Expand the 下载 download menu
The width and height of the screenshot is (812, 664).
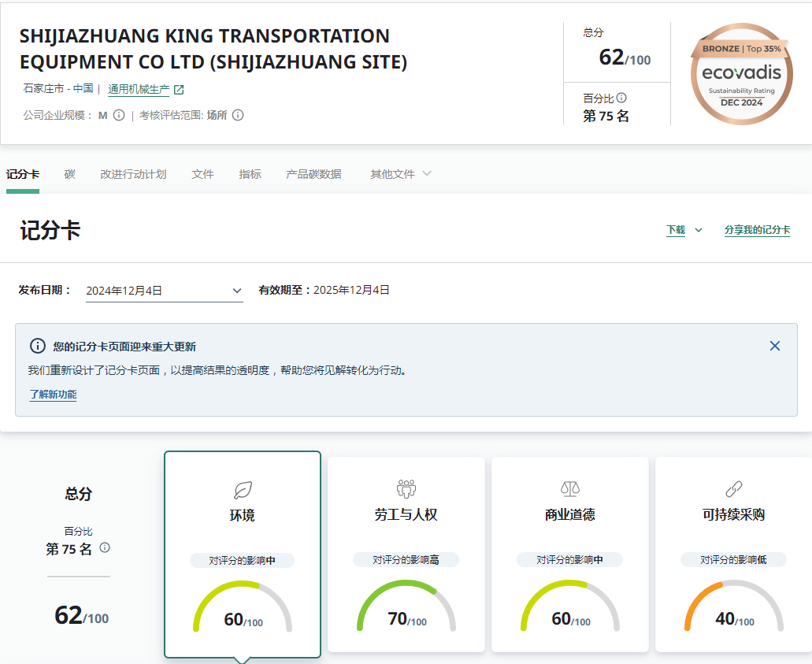(684, 230)
